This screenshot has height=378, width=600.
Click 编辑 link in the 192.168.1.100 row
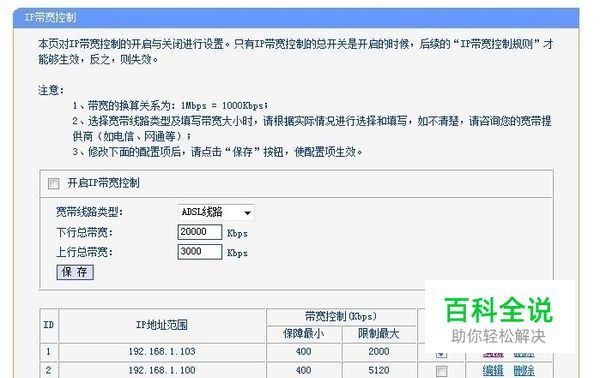click(493, 370)
